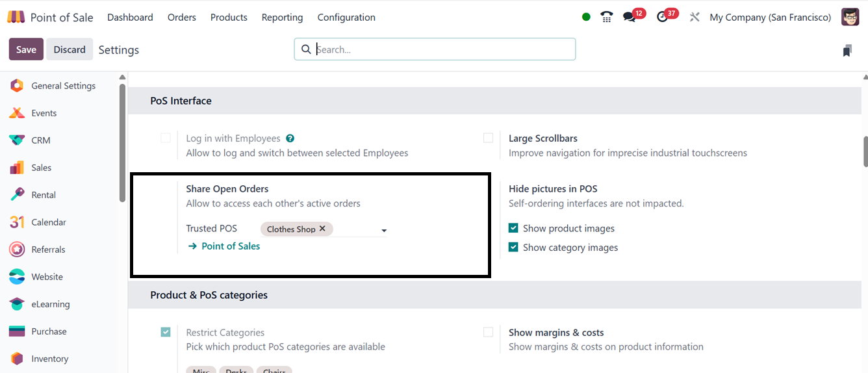Image resolution: width=868 pixels, height=373 pixels.
Task: Open activities clock icon with 37 badge
Action: [x=662, y=18]
